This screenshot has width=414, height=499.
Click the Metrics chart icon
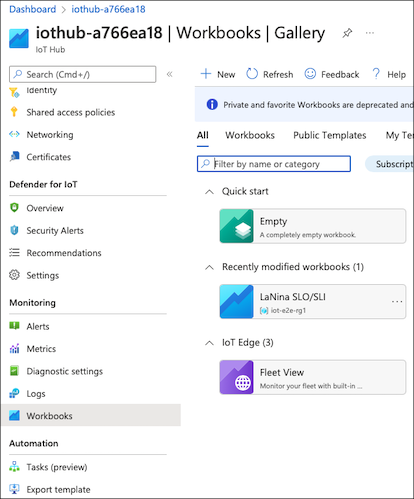pyautogui.click(x=14, y=348)
